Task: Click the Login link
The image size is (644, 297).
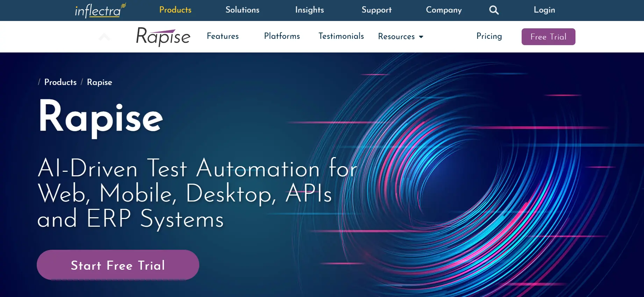Action: (544, 10)
